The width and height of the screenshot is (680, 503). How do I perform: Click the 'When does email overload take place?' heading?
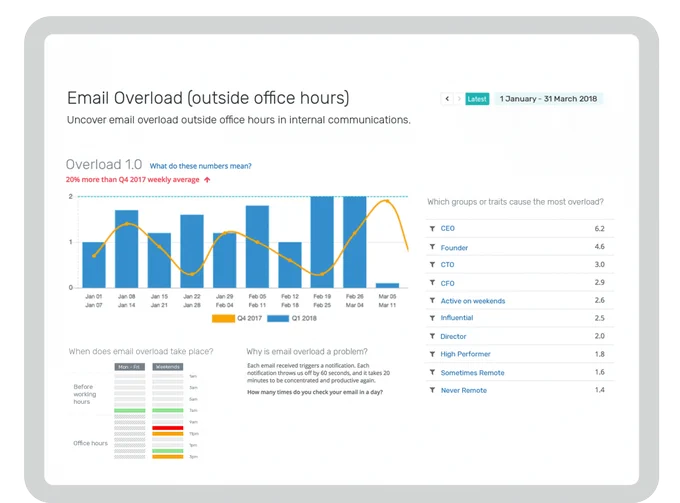pos(141,351)
